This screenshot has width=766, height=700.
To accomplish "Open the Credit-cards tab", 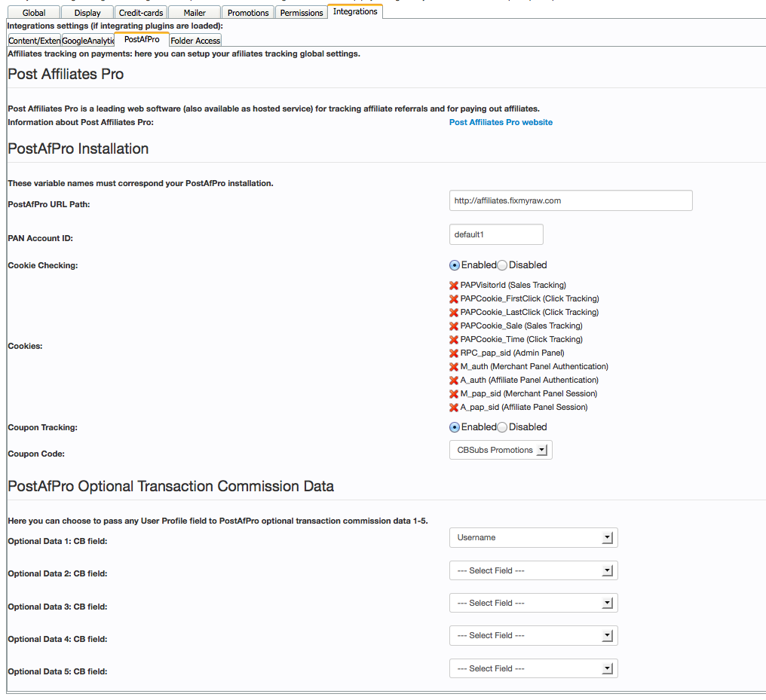I will point(141,13).
